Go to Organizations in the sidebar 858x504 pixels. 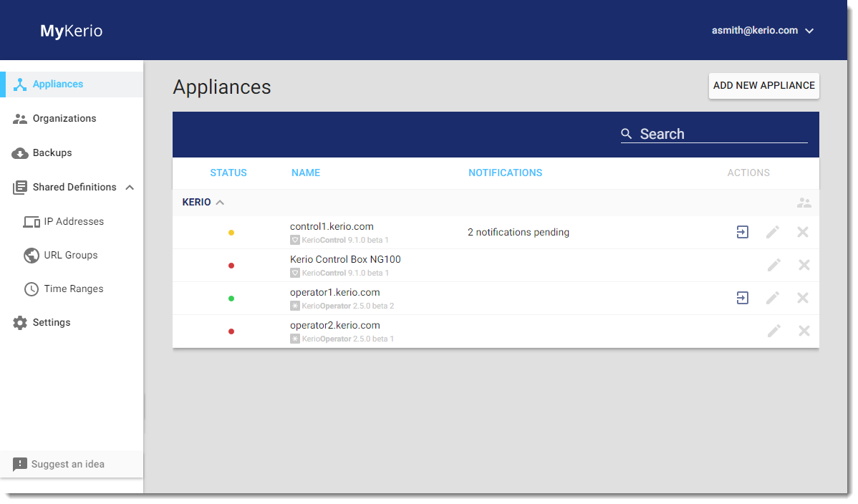(x=64, y=118)
